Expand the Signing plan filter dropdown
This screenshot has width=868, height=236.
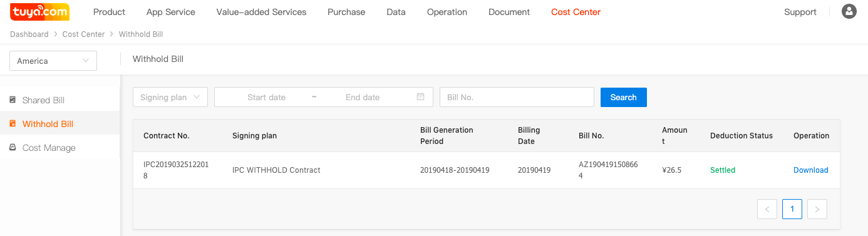pyautogui.click(x=170, y=97)
